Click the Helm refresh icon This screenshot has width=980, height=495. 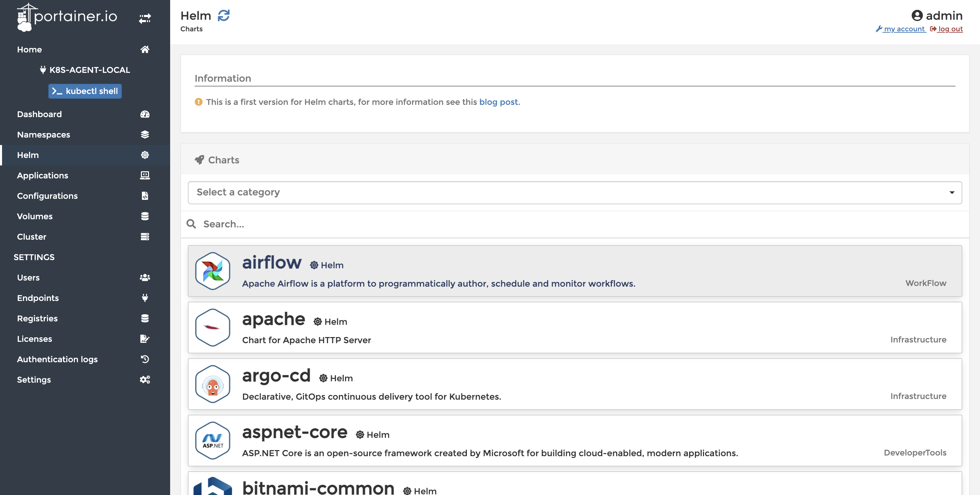point(223,16)
